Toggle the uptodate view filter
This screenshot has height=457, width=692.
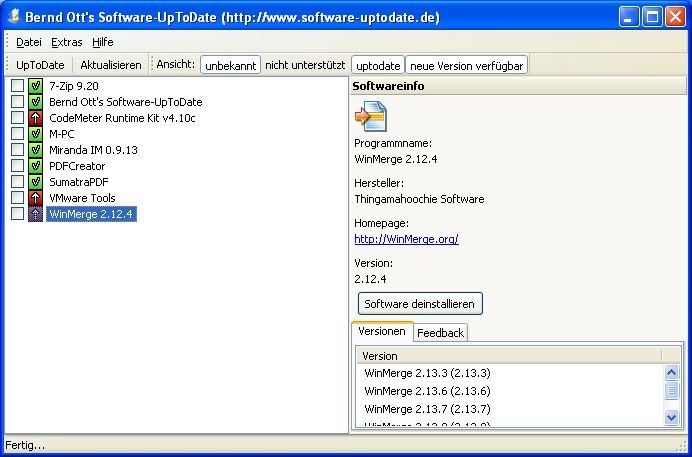(378, 65)
